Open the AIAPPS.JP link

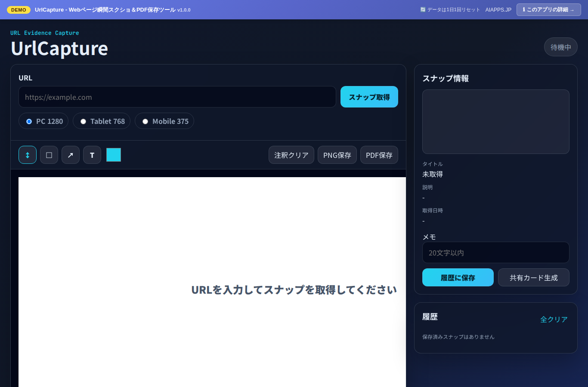(498, 9)
